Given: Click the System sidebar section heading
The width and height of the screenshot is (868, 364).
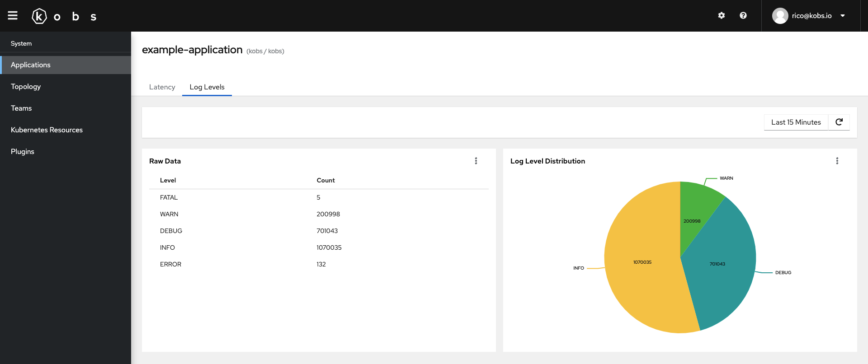Looking at the screenshot, I should click(21, 43).
